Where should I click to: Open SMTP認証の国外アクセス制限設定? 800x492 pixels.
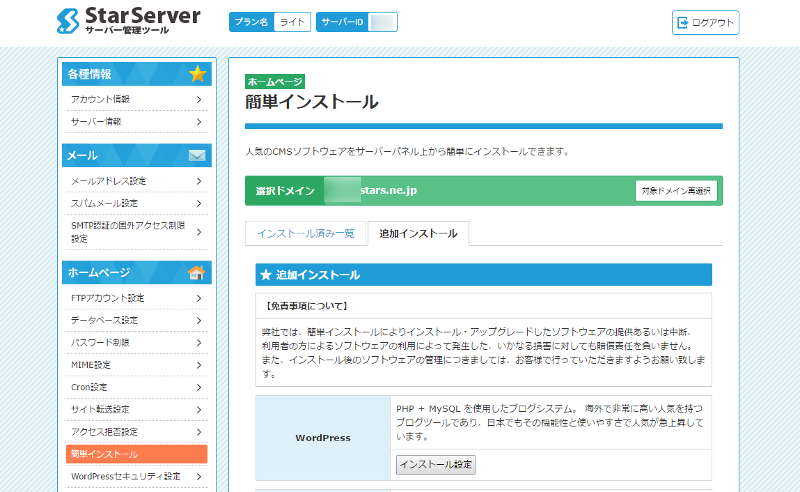[136, 232]
